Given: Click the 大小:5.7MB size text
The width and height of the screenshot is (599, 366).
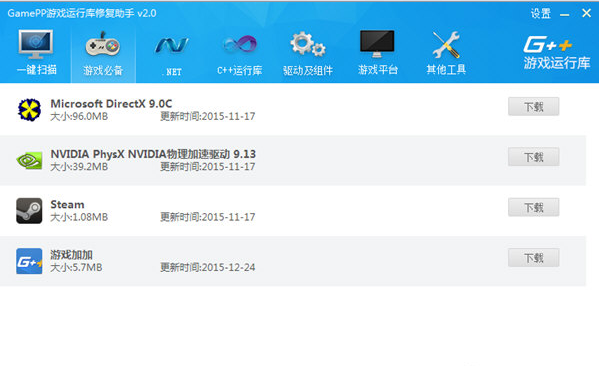Looking at the screenshot, I should coord(76,267).
